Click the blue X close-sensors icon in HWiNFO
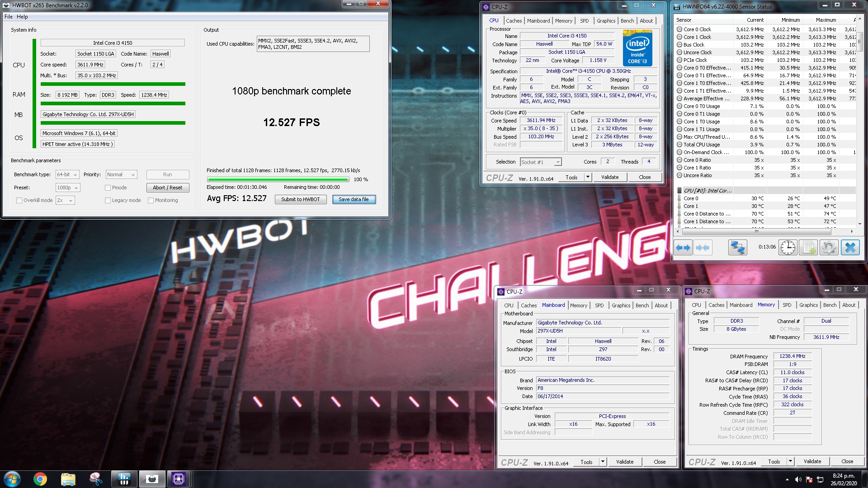This screenshot has width=868, height=488. pyautogui.click(x=850, y=248)
